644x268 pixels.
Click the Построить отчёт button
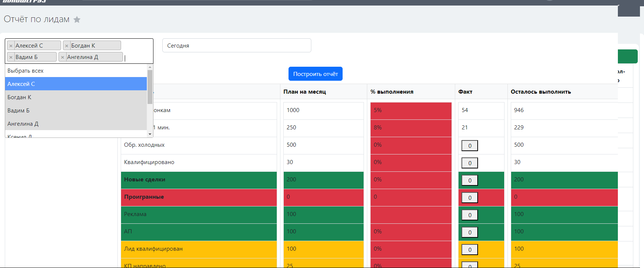[x=315, y=74]
